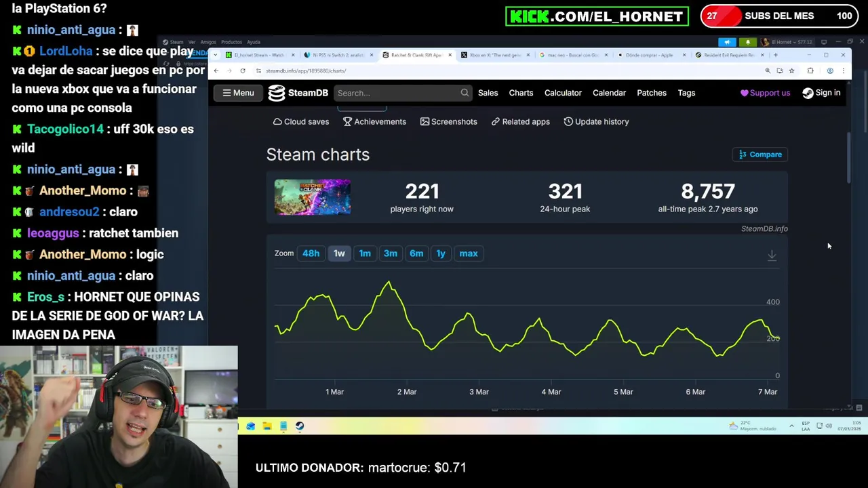Go to the SteamDB home logo
The image size is (868, 488).
click(x=298, y=93)
